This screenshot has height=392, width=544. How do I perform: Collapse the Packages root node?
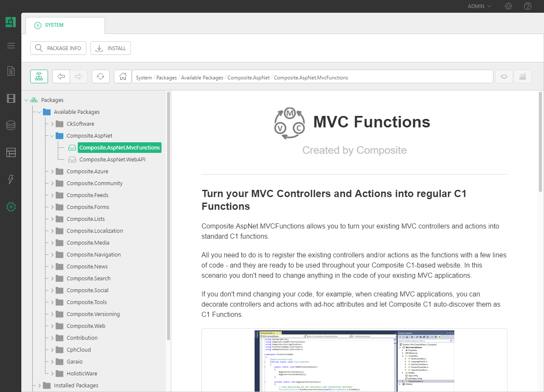[x=27, y=100]
